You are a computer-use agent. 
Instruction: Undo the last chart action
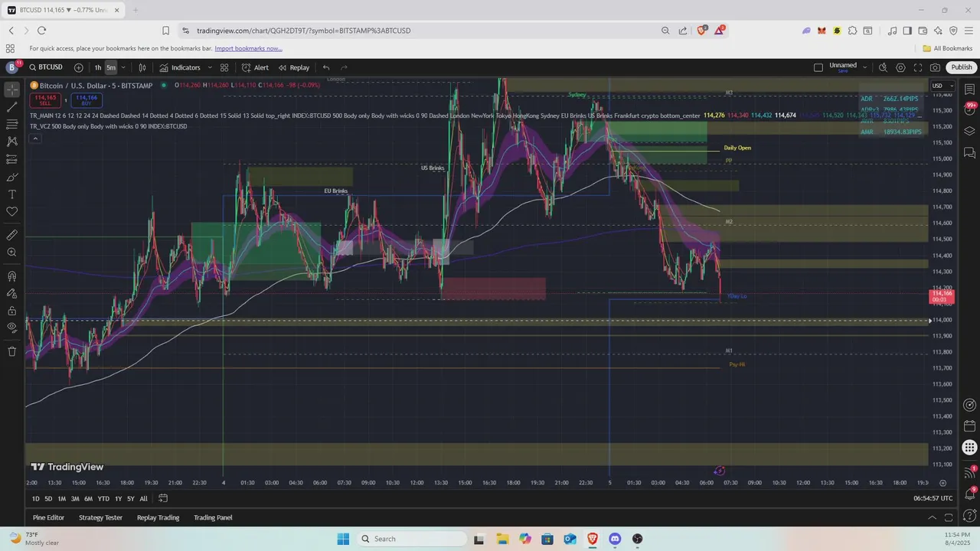[326, 67]
